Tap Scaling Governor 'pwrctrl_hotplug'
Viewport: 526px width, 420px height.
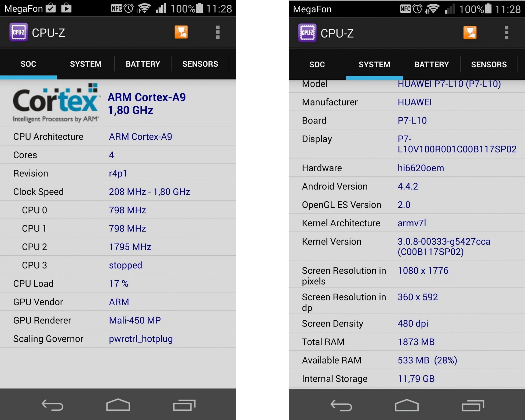[x=141, y=339]
